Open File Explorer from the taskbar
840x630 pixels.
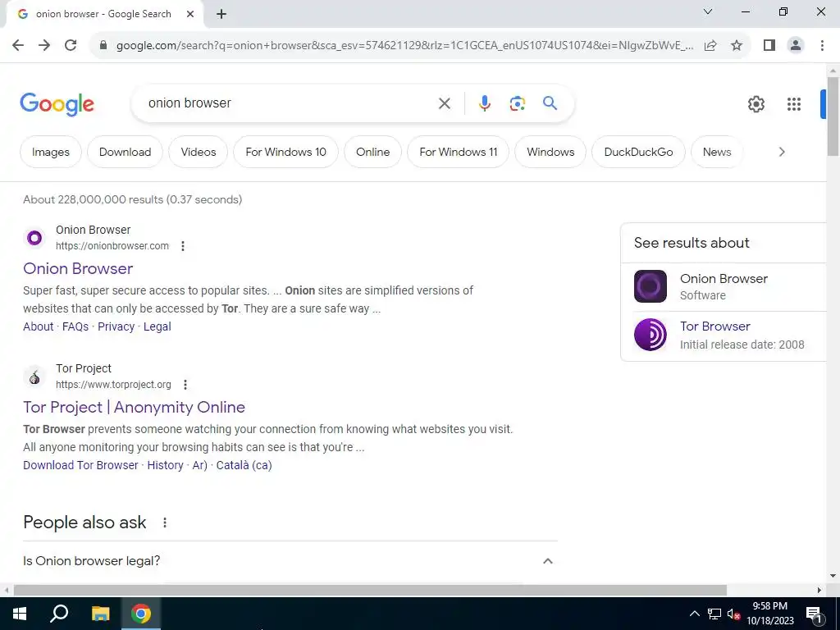100,614
